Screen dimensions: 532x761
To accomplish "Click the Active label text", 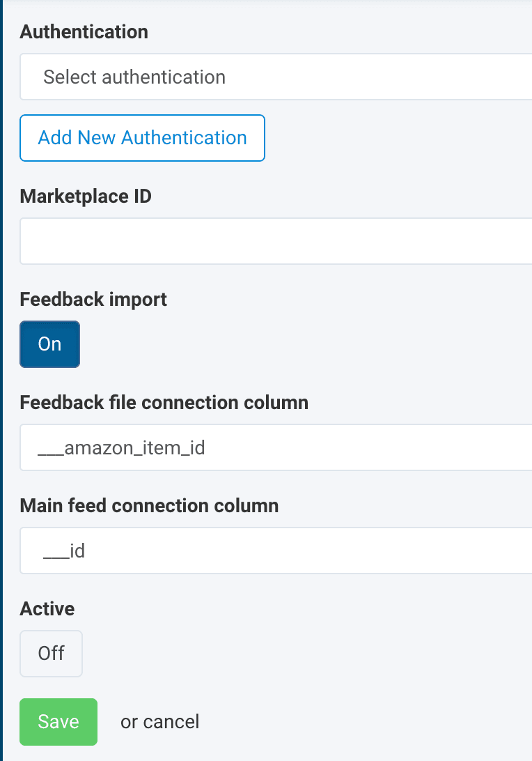I will (x=47, y=609).
